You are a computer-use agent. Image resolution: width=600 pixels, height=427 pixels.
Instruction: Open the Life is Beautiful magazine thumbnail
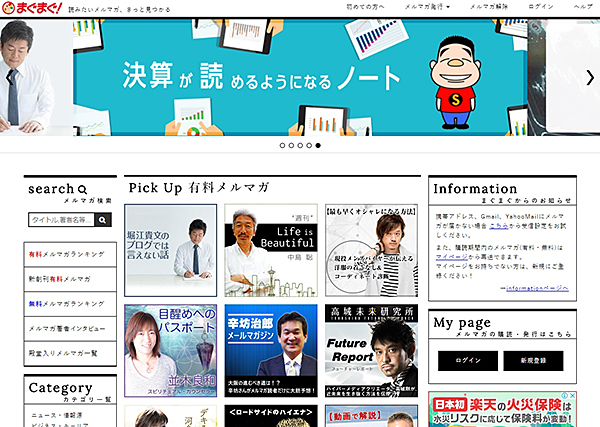(270, 250)
